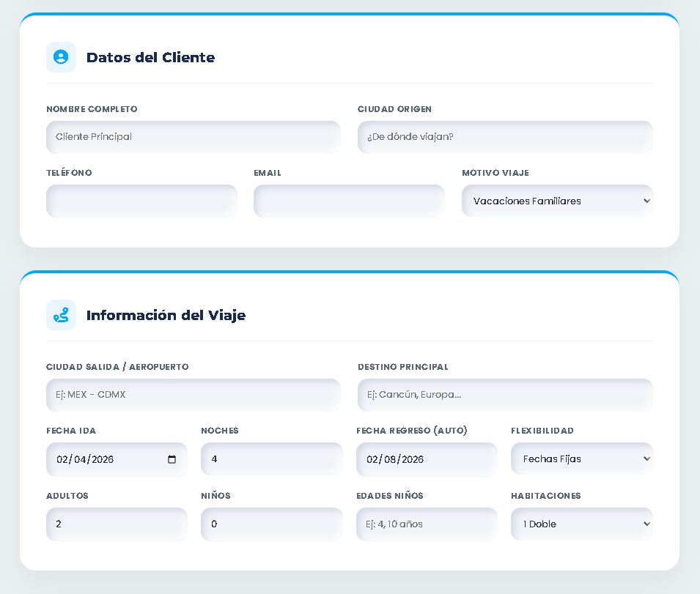
Task: Select the Noches field showing 4
Action: point(272,459)
